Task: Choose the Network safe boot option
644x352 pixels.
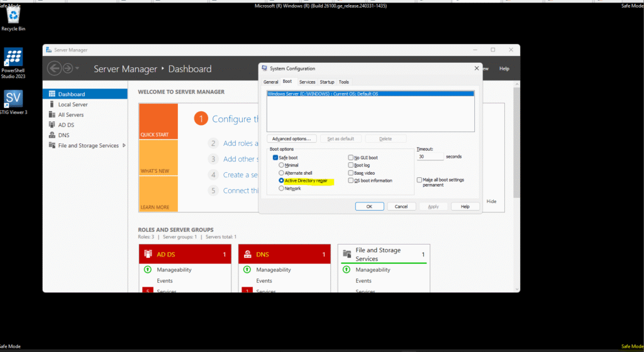Action: (281, 188)
